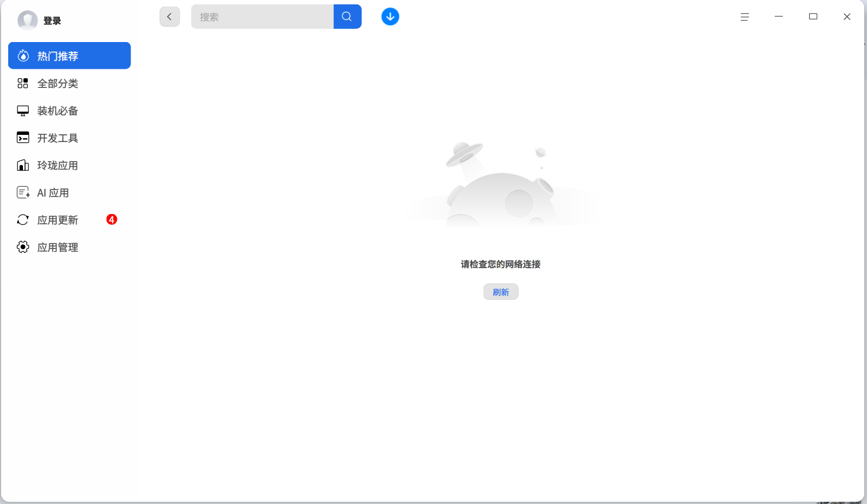Viewport: 867px width, 504px height.
Task: Open the hamburger main menu
Action: click(745, 17)
